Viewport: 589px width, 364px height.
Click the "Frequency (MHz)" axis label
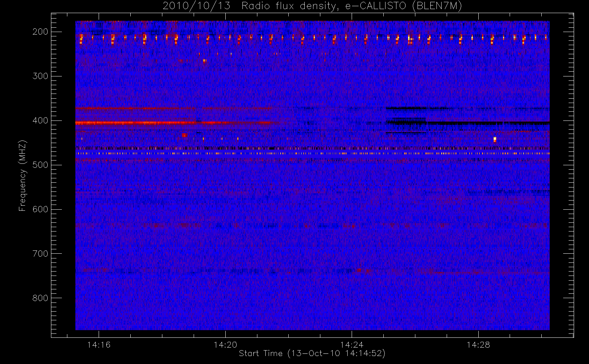pyautogui.click(x=23, y=176)
